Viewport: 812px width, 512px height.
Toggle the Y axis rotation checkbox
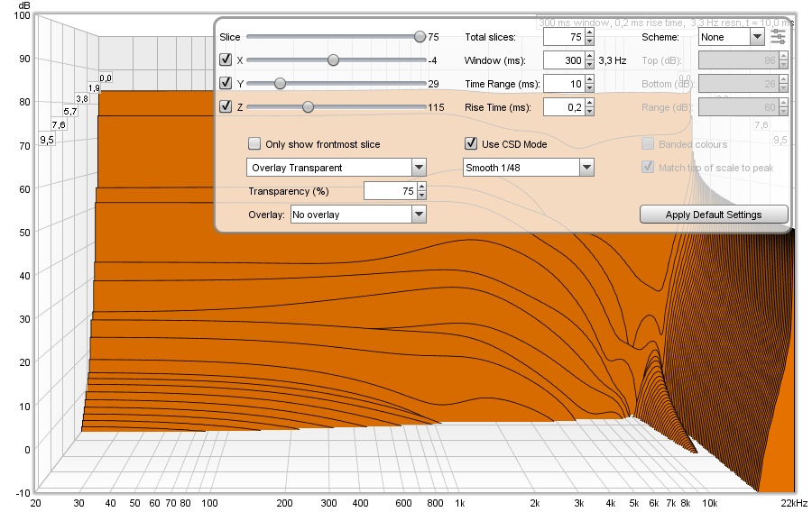click(x=226, y=83)
